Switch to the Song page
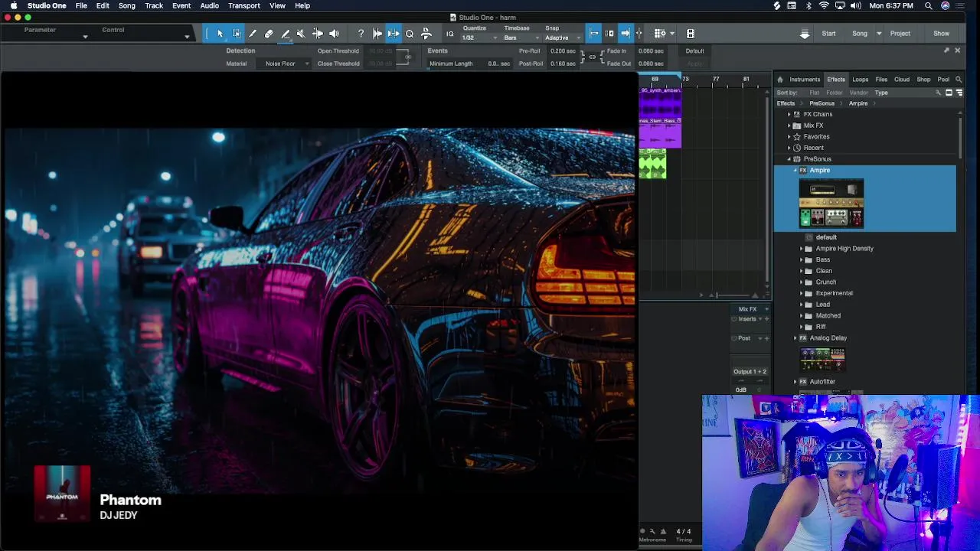 tap(860, 34)
